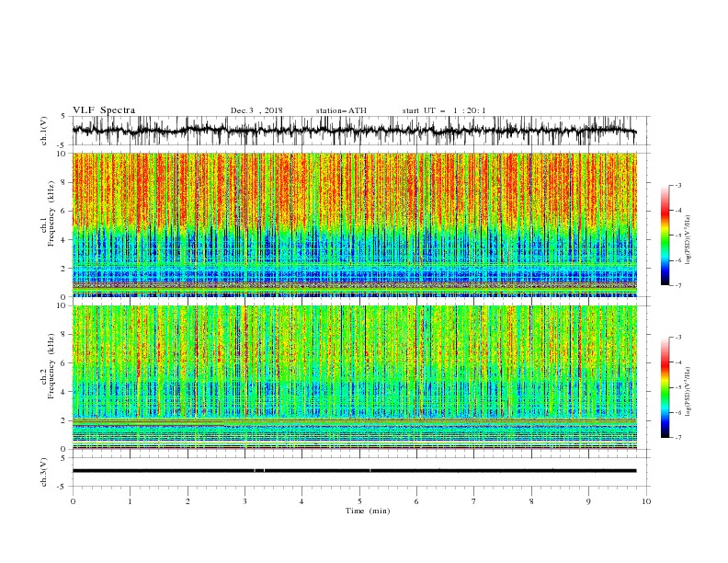Click tick "3" on the Time axis
The height and width of the screenshot is (563, 728).
tap(245, 501)
